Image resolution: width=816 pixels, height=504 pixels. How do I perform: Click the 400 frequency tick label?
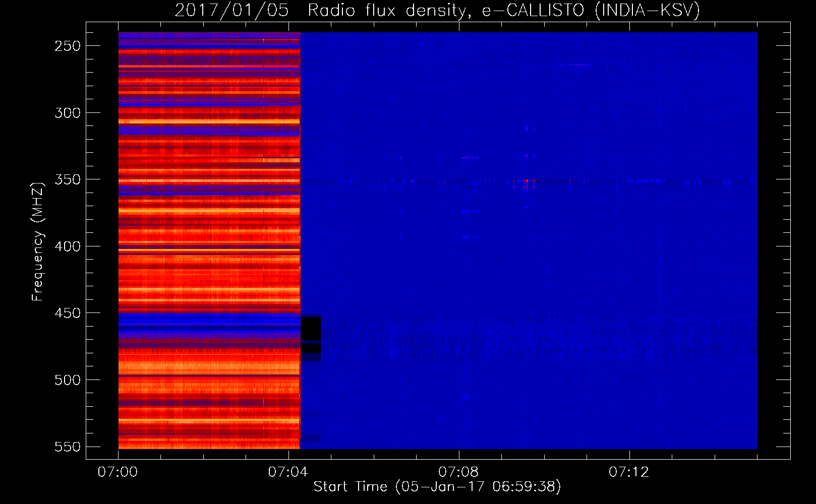(68, 246)
